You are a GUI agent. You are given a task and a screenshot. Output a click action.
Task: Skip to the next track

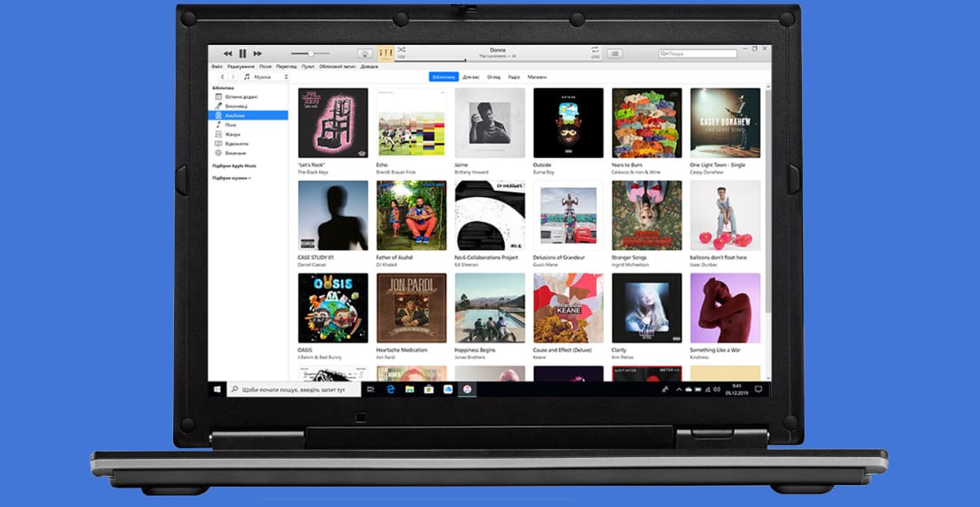pyautogui.click(x=257, y=54)
